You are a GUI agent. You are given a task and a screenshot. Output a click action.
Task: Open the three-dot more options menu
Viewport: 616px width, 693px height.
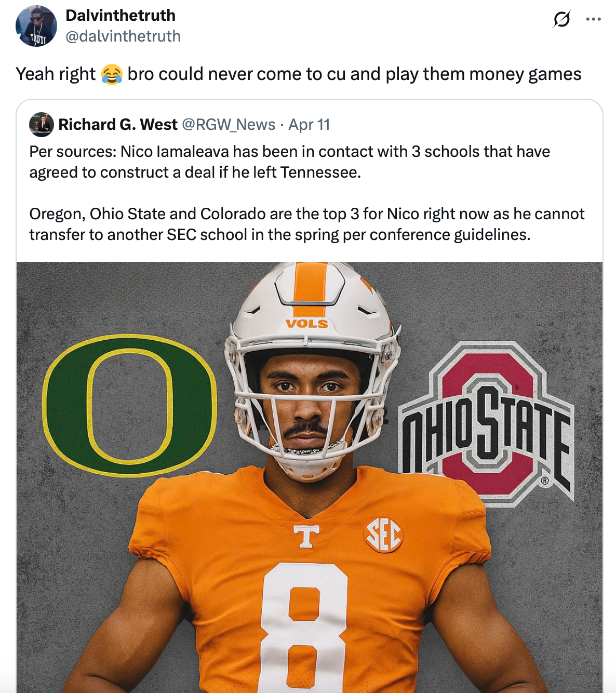coord(593,20)
